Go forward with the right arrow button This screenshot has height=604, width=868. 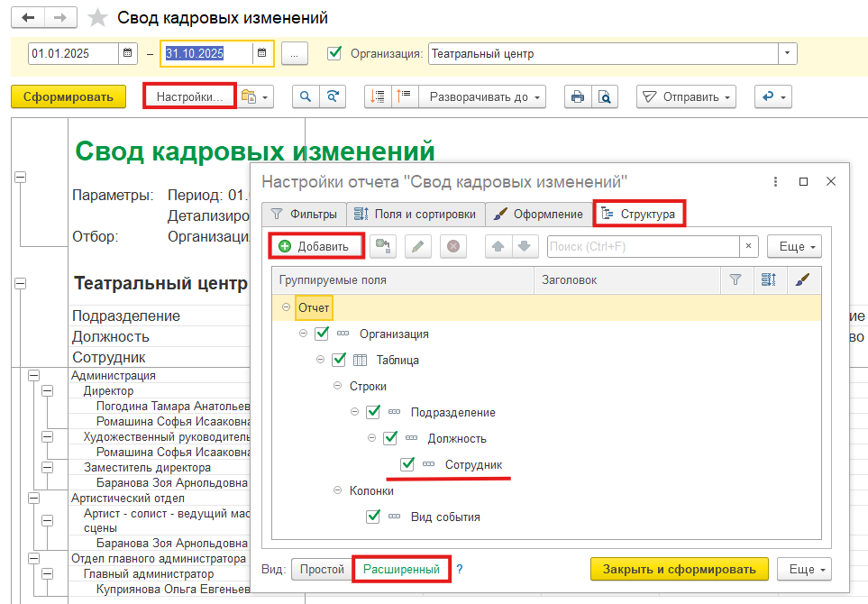[60, 18]
